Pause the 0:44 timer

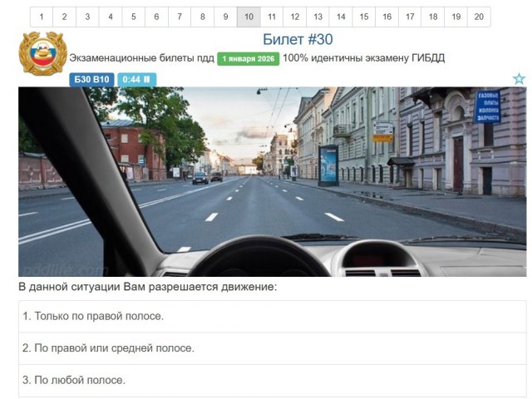[x=136, y=80]
